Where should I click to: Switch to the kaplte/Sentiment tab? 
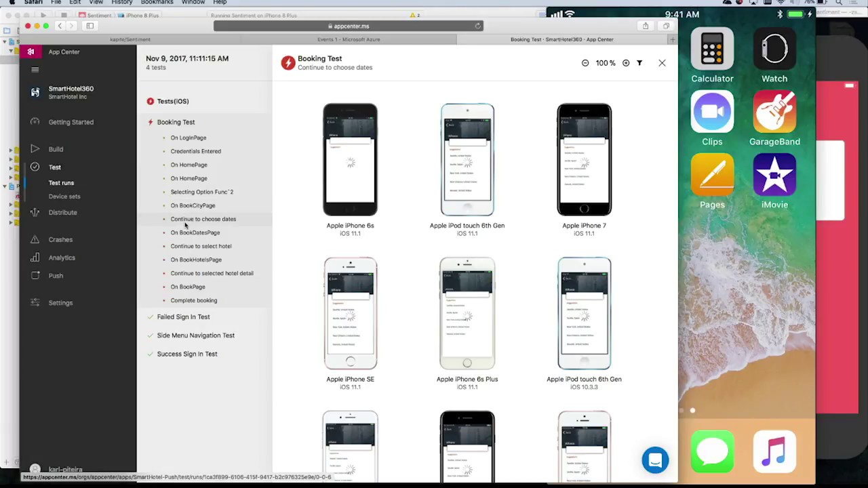[130, 39]
